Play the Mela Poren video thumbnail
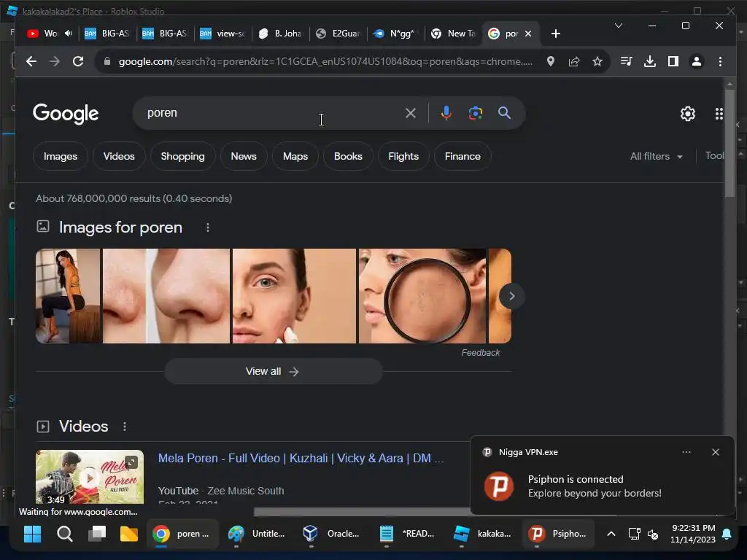Viewport: 747px width, 560px height. pos(90,477)
